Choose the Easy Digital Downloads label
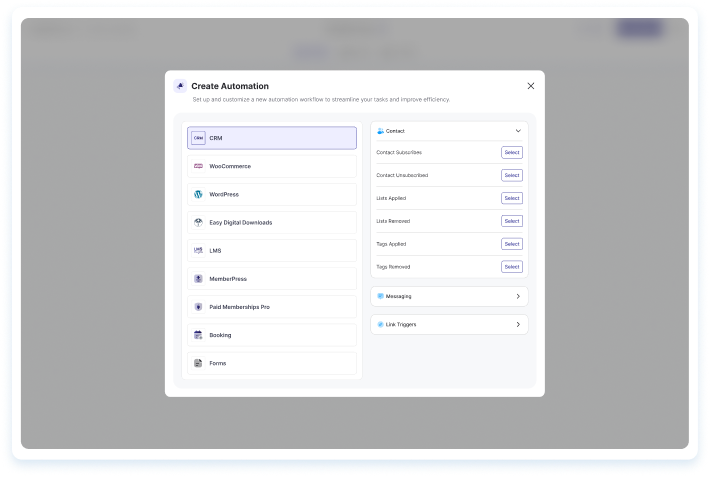The width and height of the screenshot is (710, 477). (240, 222)
